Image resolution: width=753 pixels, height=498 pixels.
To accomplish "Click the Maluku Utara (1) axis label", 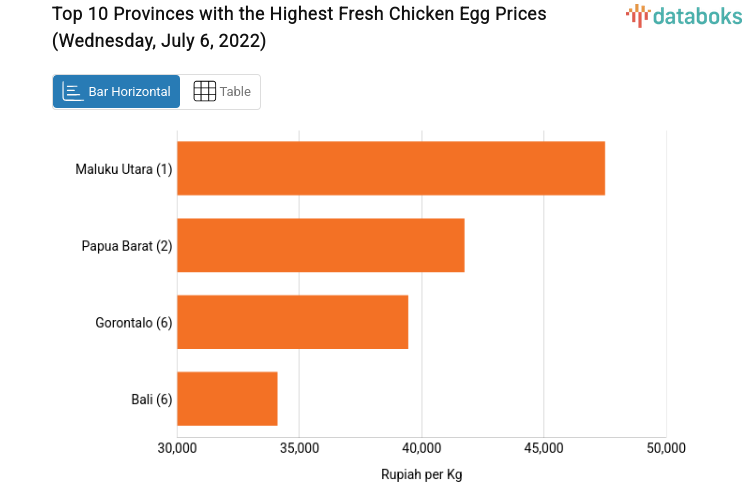I will tap(124, 169).
